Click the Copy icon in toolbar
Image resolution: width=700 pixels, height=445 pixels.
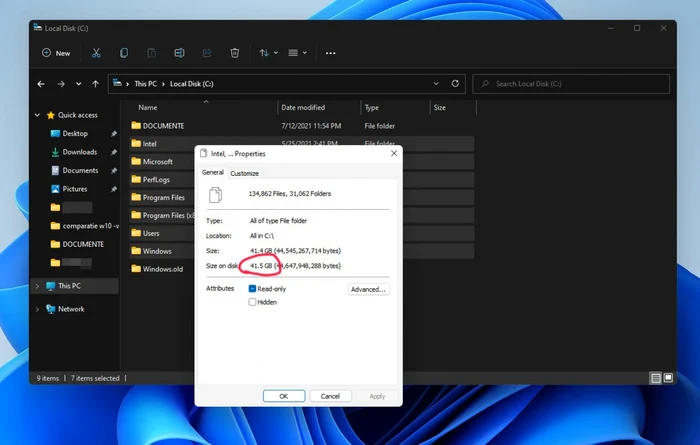pyautogui.click(x=124, y=53)
